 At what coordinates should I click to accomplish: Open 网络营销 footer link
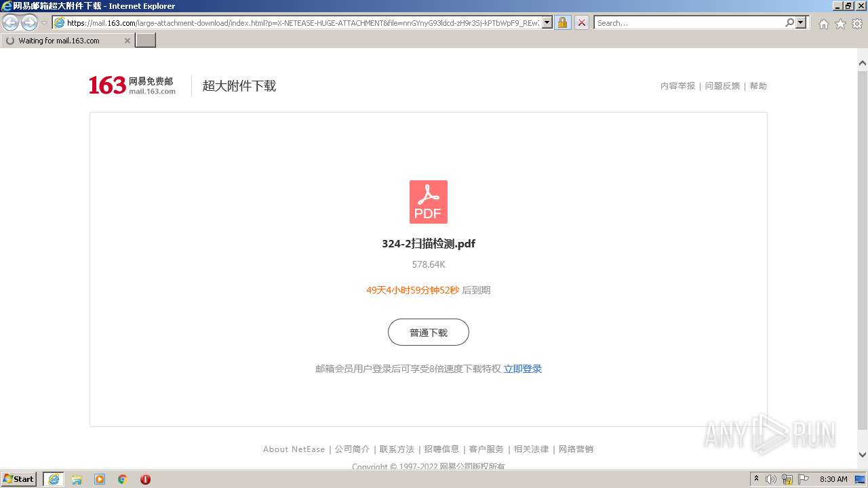576,449
